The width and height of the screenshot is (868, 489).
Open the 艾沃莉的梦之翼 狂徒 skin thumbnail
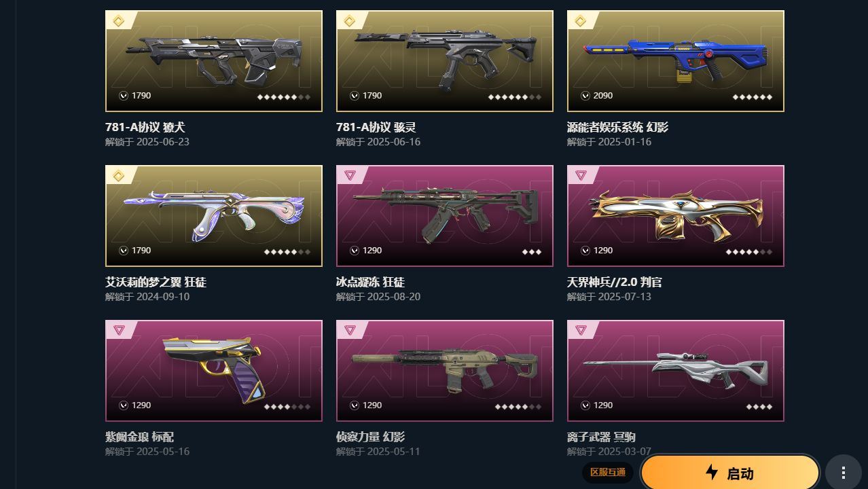point(214,216)
